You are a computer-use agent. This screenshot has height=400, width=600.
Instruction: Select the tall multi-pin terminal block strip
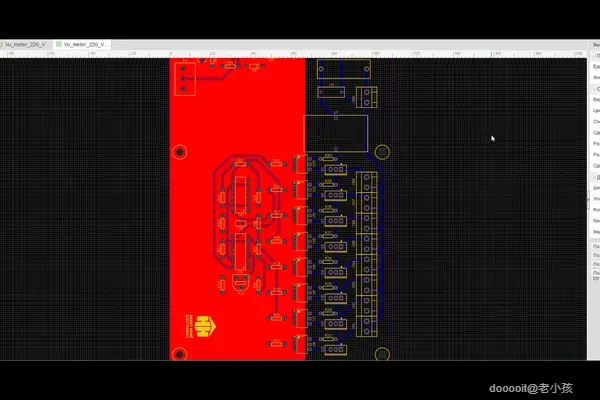coord(366,254)
